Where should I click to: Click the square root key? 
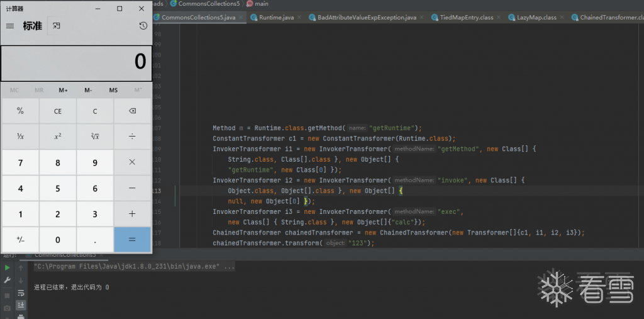(95, 137)
